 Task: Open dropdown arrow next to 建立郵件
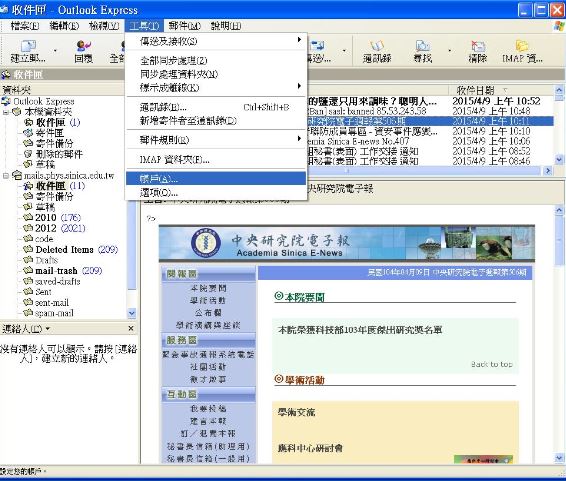(x=55, y=51)
